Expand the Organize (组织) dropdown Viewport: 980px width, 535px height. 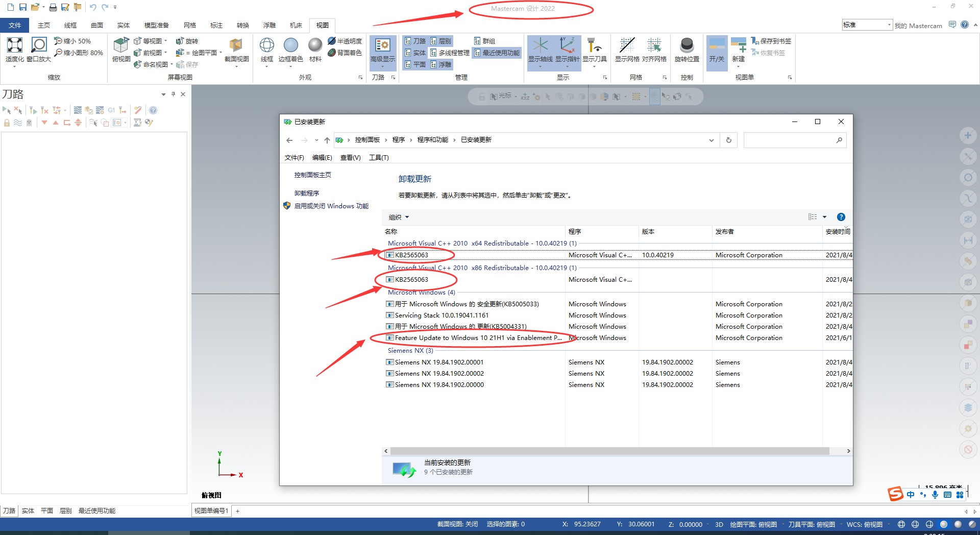(x=399, y=217)
